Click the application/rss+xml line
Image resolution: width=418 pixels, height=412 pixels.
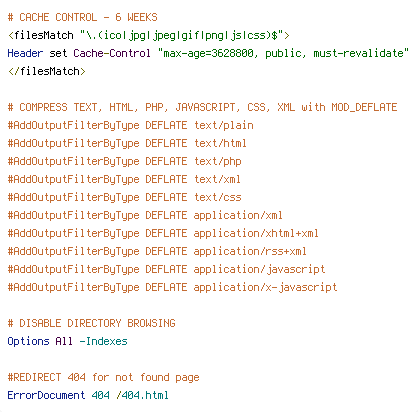tap(157, 251)
